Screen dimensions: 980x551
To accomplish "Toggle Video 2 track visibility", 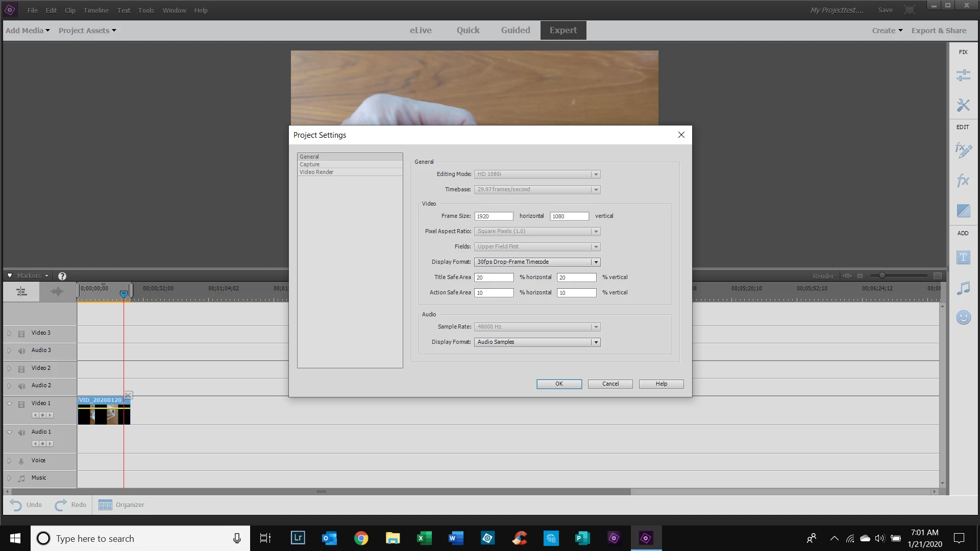I will tap(21, 368).
